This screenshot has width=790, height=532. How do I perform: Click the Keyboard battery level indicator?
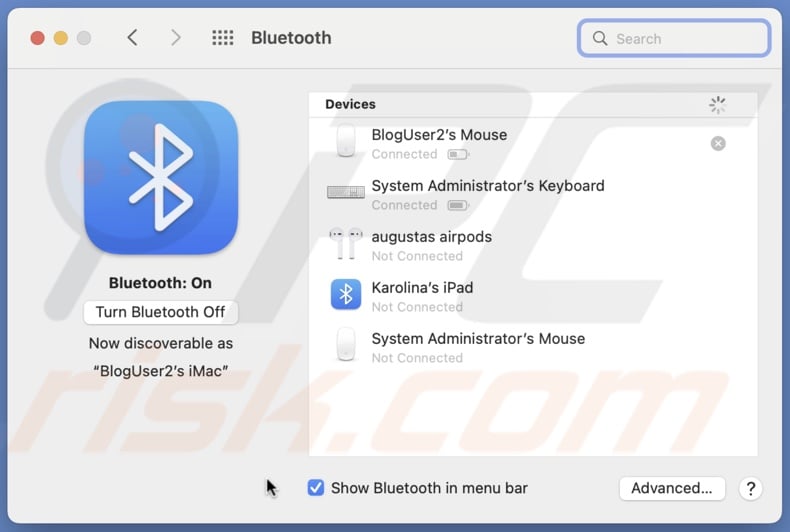coord(458,206)
